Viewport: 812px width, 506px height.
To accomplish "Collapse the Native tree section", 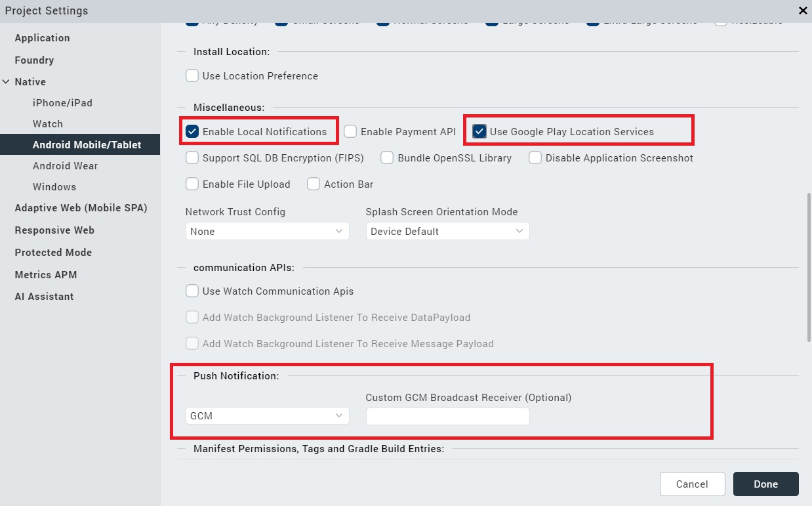I will click(6, 82).
